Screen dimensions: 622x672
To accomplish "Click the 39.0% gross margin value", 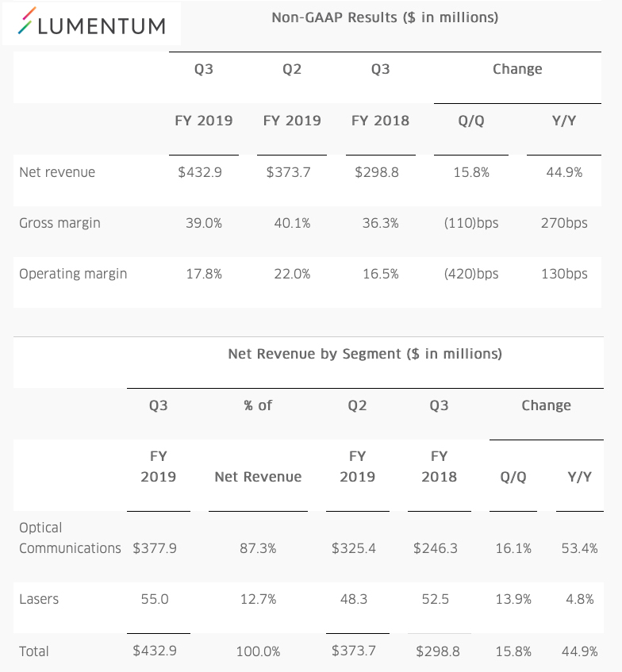I will pyautogui.click(x=204, y=223).
